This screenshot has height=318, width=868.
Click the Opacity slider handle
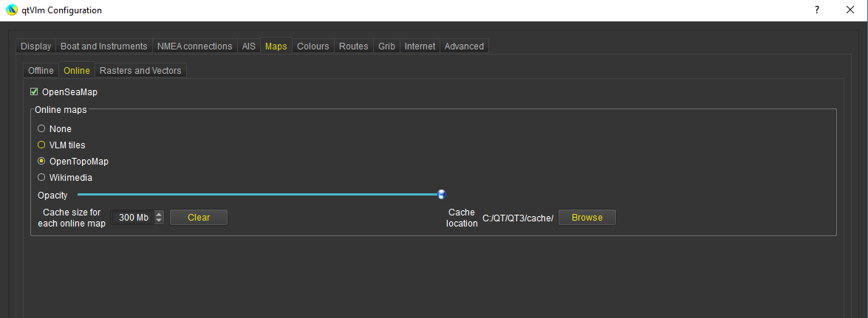(442, 194)
